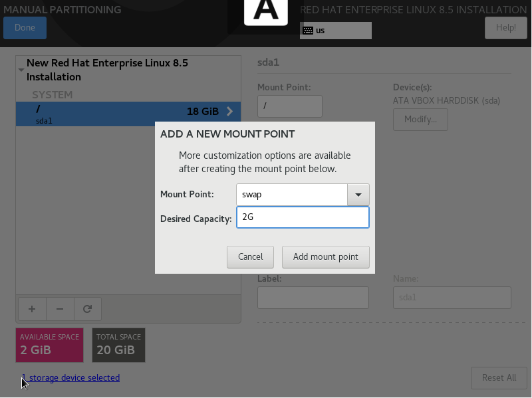Select the us keyboard layout indicator
Image resolution: width=532 pixels, height=398 pixels.
pyautogui.click(x=336, y=31)
